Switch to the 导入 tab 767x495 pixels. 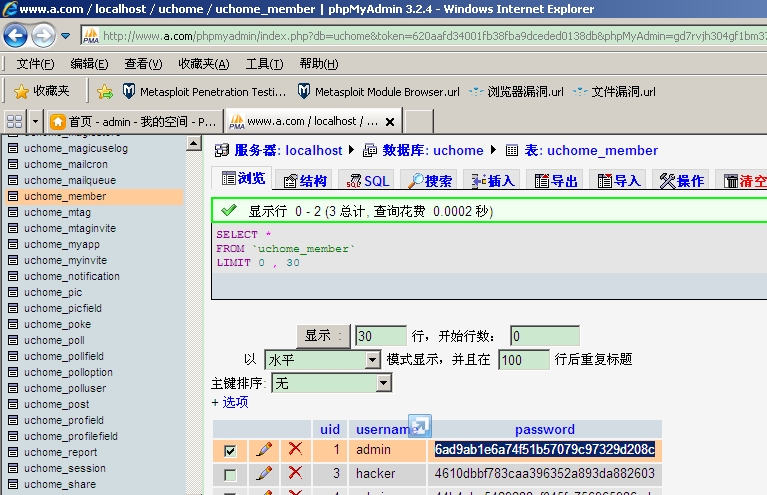(618, 180)
